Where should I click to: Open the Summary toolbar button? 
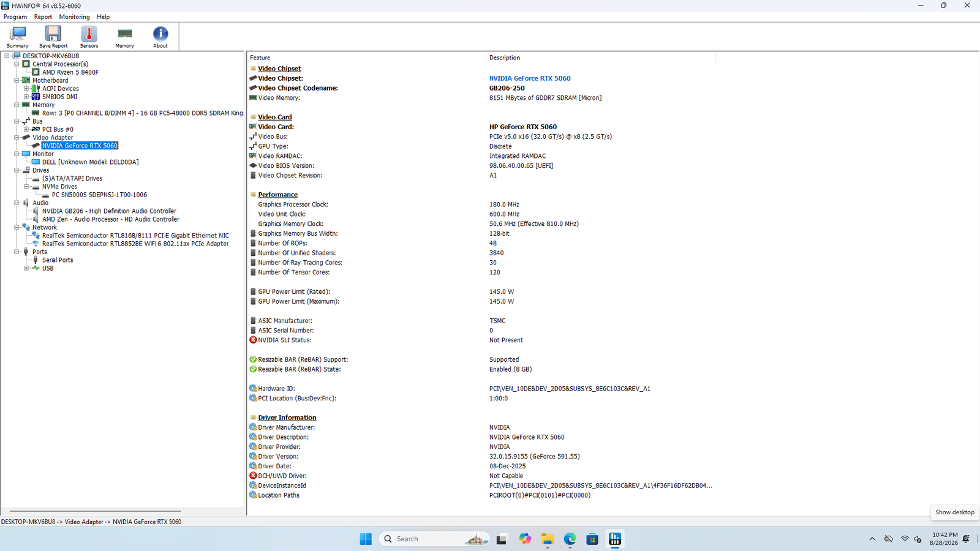17,37
